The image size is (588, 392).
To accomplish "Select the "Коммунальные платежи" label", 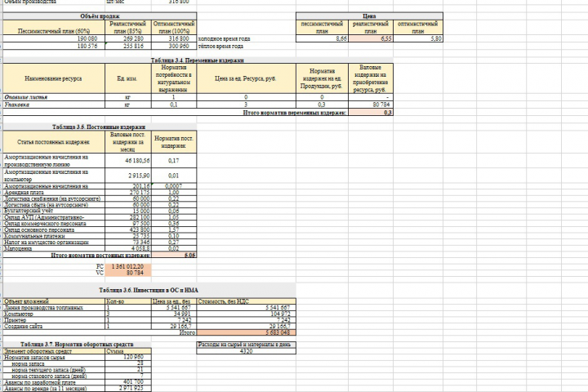I will [x=54, y=236].
